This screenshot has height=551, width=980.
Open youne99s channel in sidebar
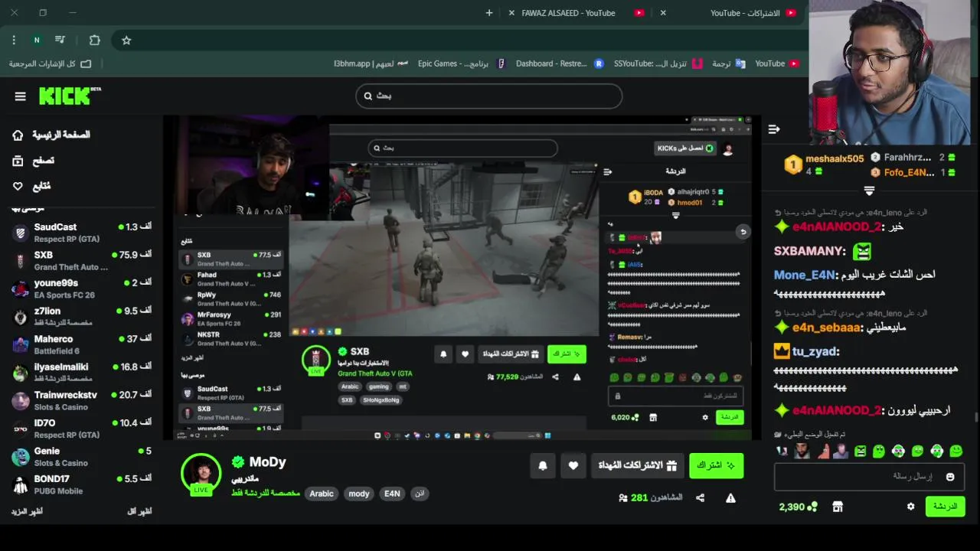81,289
